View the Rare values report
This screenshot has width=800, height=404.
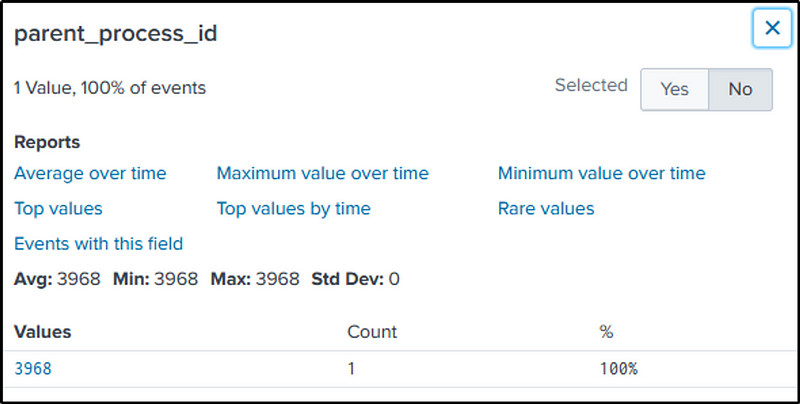click(x=546, y=209)
